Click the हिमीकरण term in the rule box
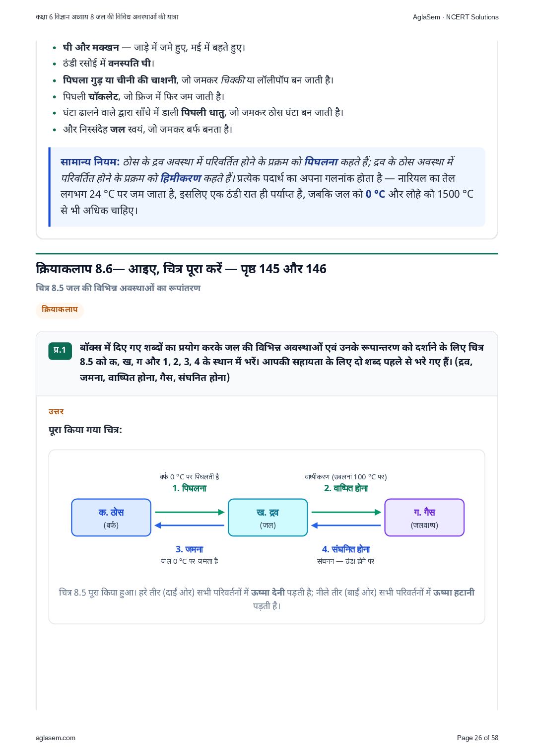 181,178
